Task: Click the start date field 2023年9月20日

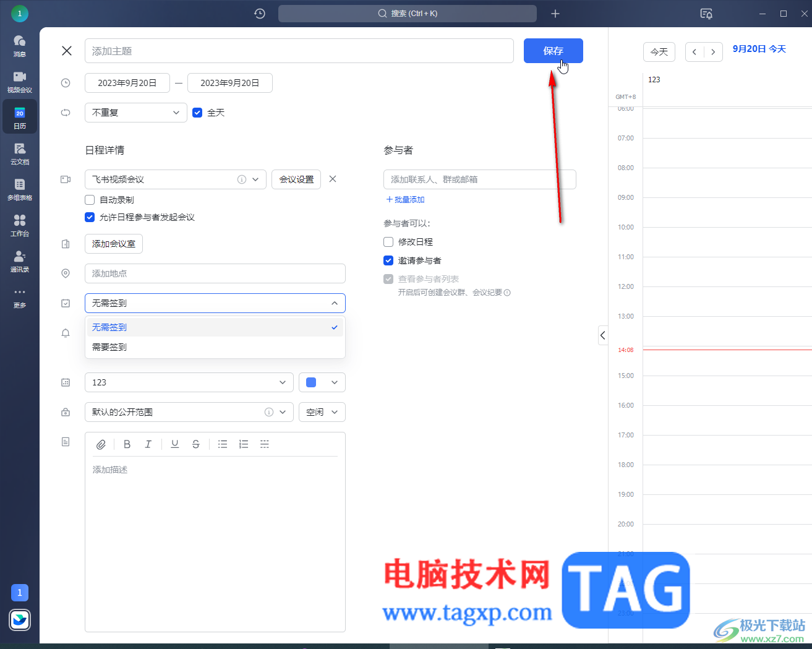Action: point(127,83)
